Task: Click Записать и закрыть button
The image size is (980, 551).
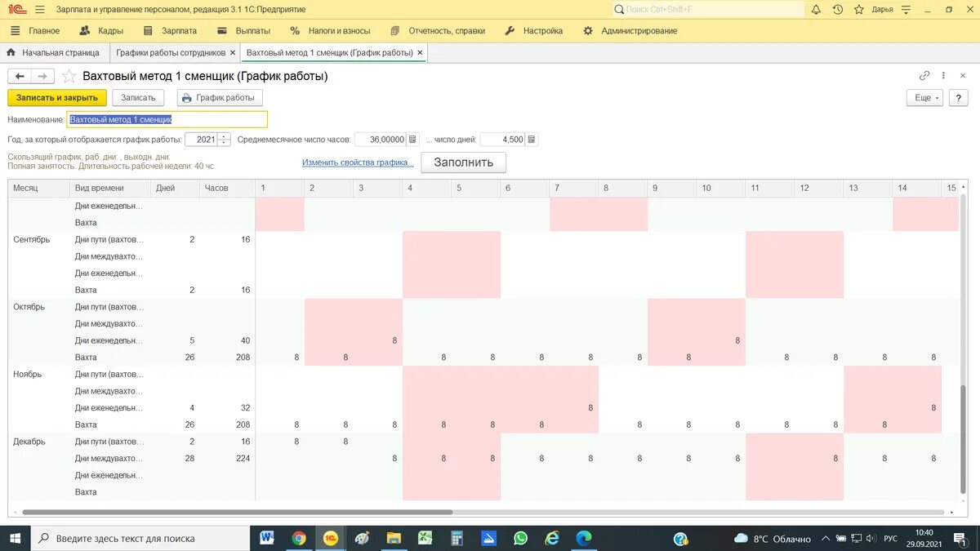Action: pos(57,98)
